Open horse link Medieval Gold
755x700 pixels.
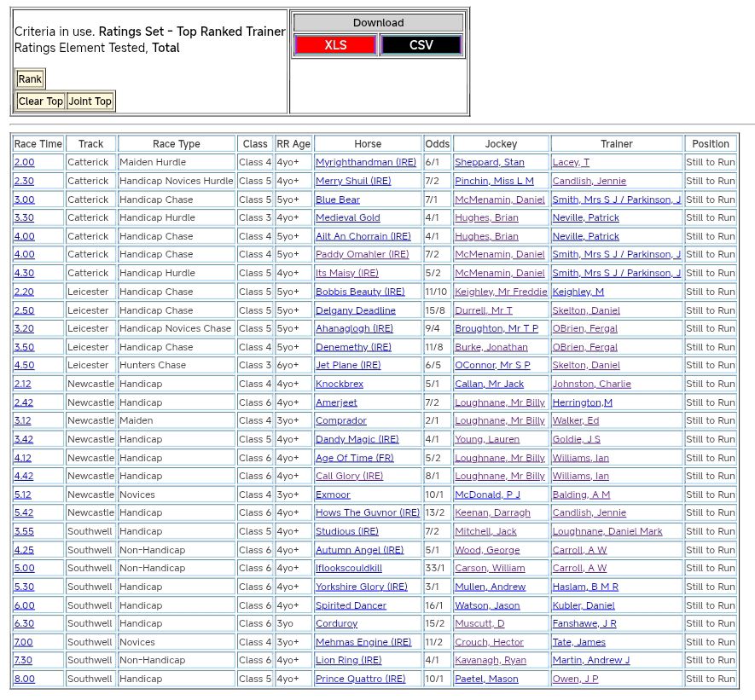pyautogui.click(x=348, y=217)
